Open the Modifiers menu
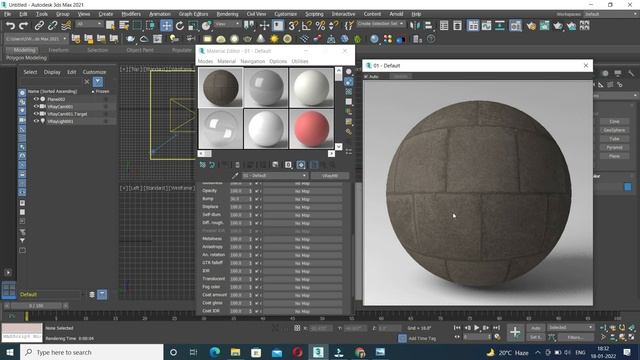 [x=131, y=14]
